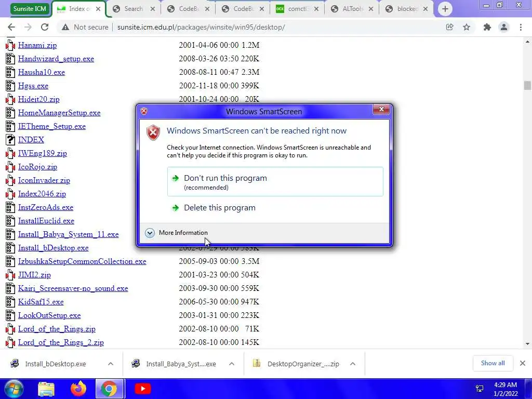Open the Kairi_Screensaver-no_sound.exe link
This screenshot has width=532, height=399.
point(73,288)
